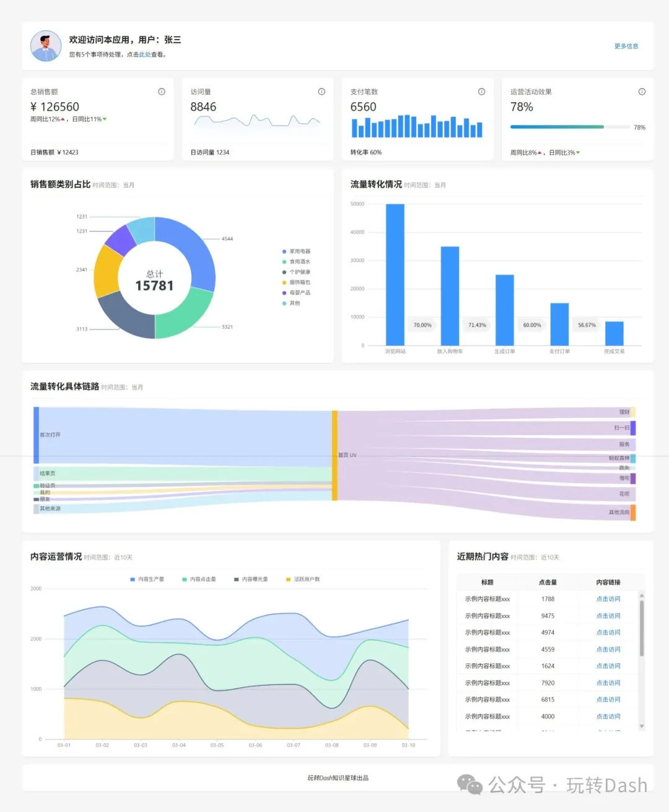Hide the 活跃用户数 series via legend

click(302, 579)
